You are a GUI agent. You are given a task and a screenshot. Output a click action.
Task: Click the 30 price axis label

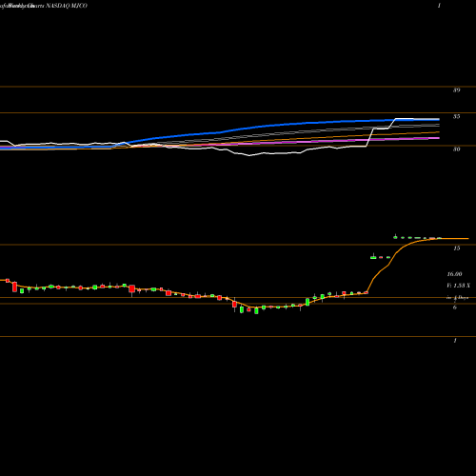(456, 149)
